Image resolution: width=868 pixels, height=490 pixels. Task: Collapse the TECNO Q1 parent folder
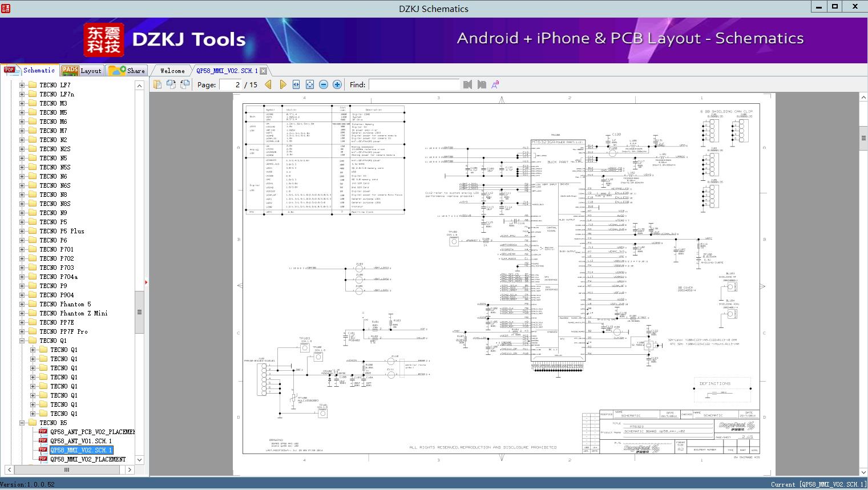pyautogui.click(x=22, y=341)
